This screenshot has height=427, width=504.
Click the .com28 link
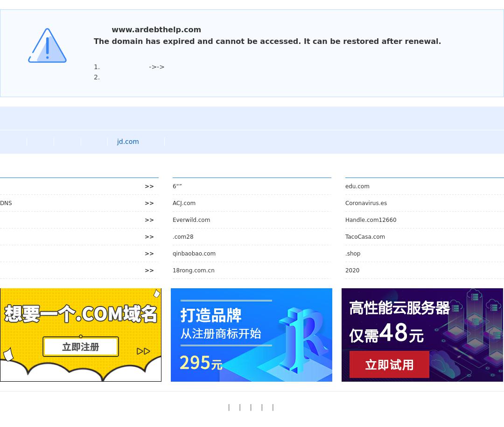pyautogui.click(x=183, y=237)
